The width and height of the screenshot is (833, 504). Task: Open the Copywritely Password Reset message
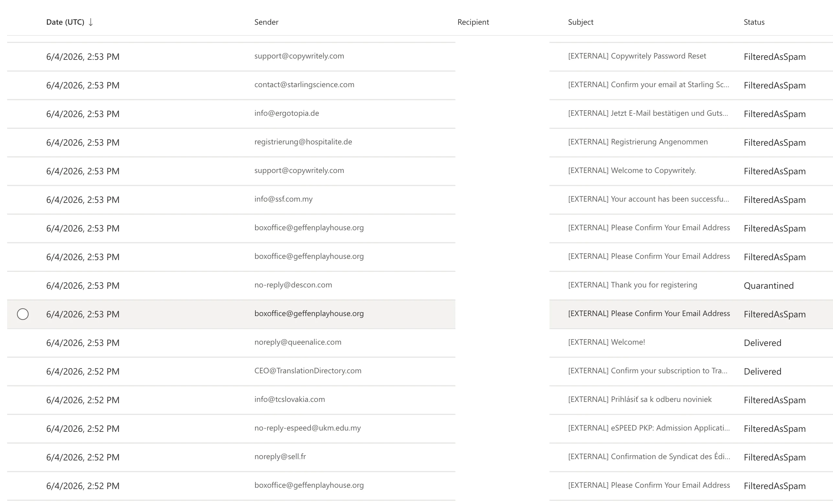point(637,56)
